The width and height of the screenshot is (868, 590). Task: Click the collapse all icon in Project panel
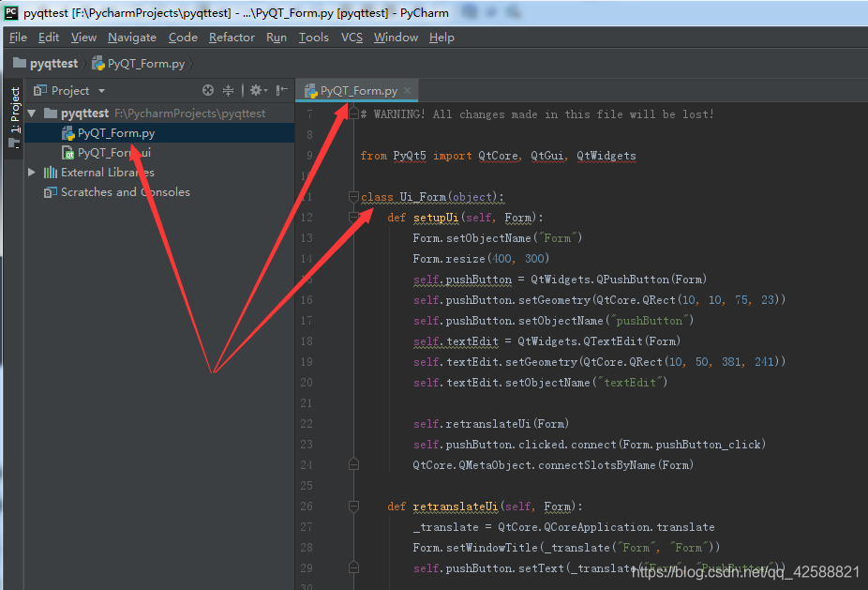[228, 90]
